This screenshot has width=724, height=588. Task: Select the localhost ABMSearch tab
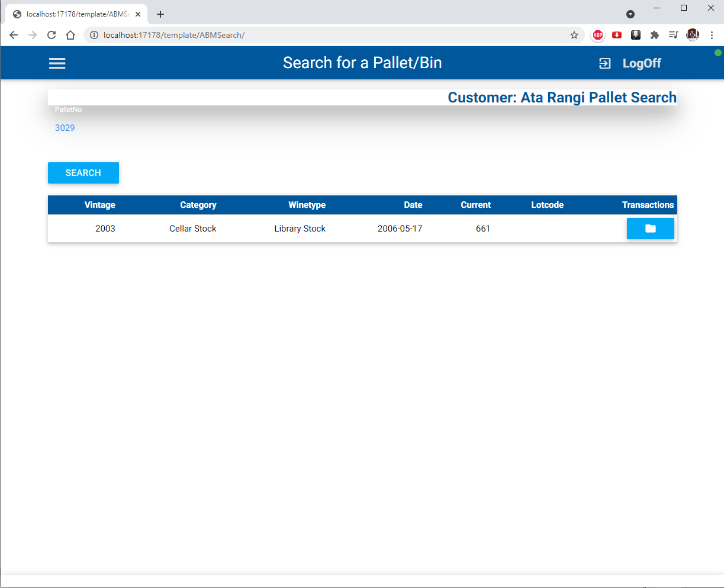click(76, 14)
